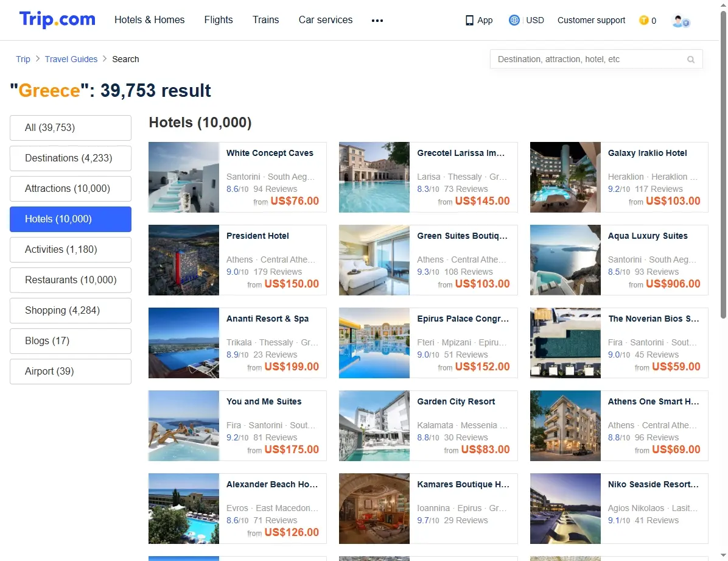Open the Flights menu
Image resolution: width=728 pixels, height=561 pixels.
click(x=219, y=20)
